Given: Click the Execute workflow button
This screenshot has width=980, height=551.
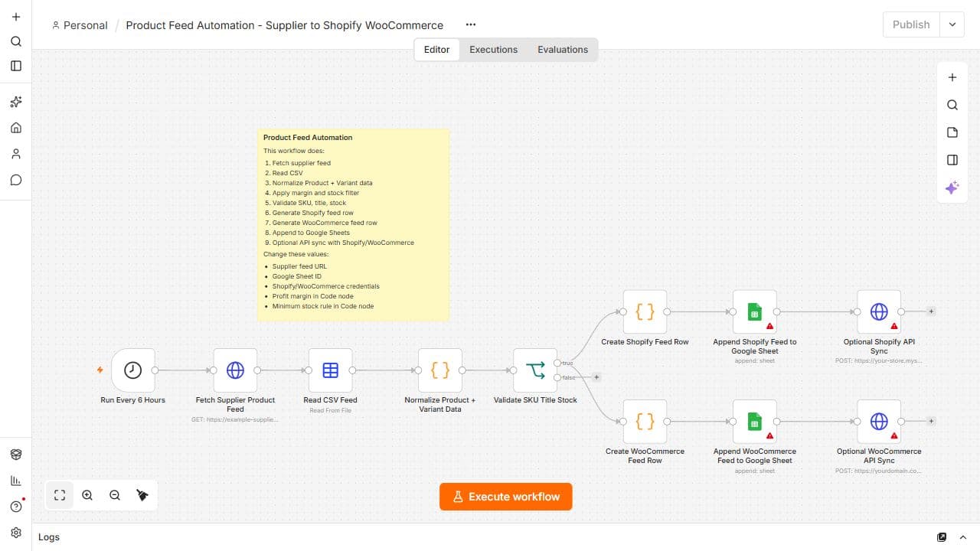Looking at the screenshot, I should 505,497.
